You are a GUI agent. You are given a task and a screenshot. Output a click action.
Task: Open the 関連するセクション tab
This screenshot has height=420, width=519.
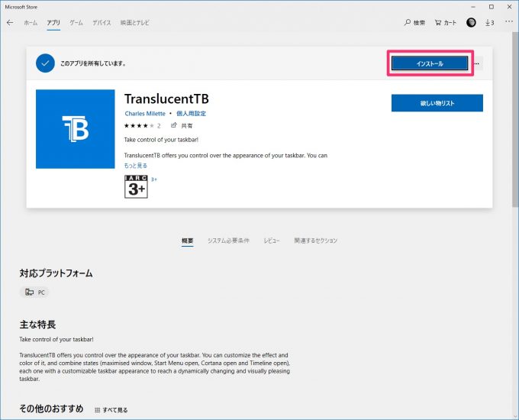[x=315, y=241]
